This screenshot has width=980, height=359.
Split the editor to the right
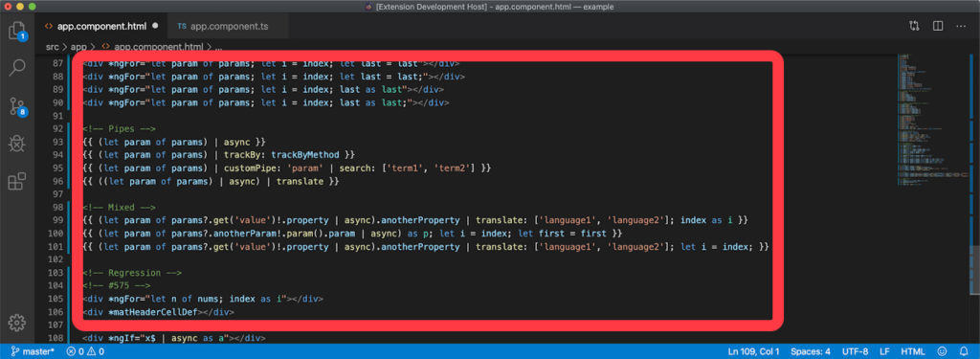coord(938,26)
